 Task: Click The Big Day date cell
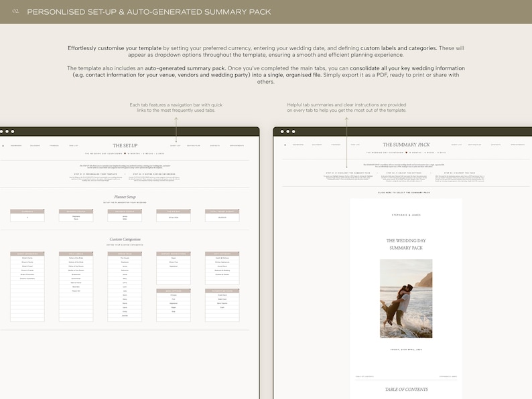[174, 218]
